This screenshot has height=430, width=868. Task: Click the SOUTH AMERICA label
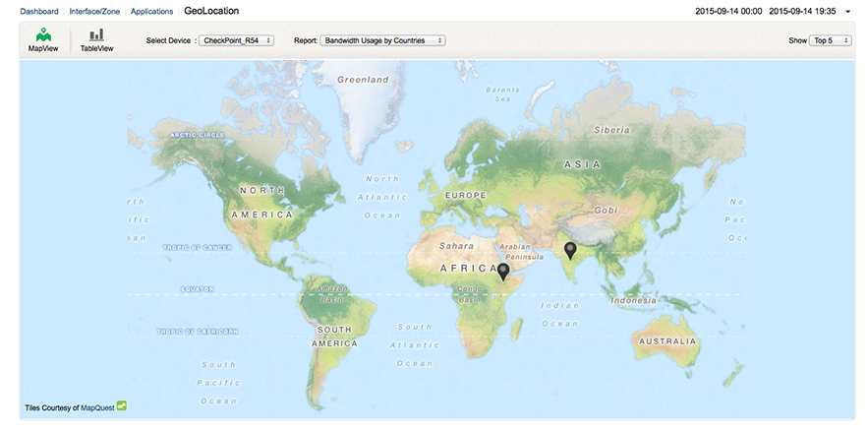(x=334, y=337)
